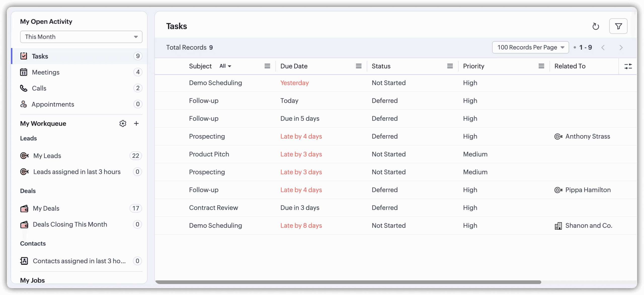This screenshot has width=644, height=295.
Task: Open the This Month time period dropdown
Action: click(81, 37)
